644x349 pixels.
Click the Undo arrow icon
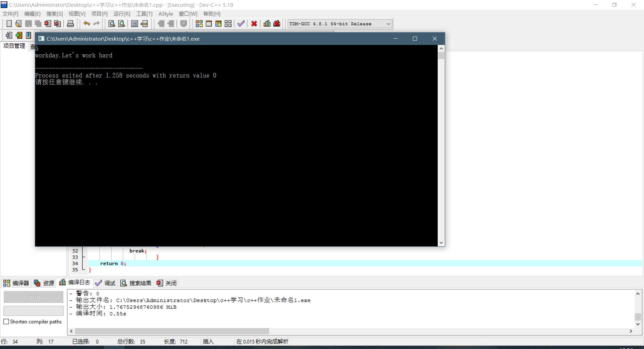87,23
